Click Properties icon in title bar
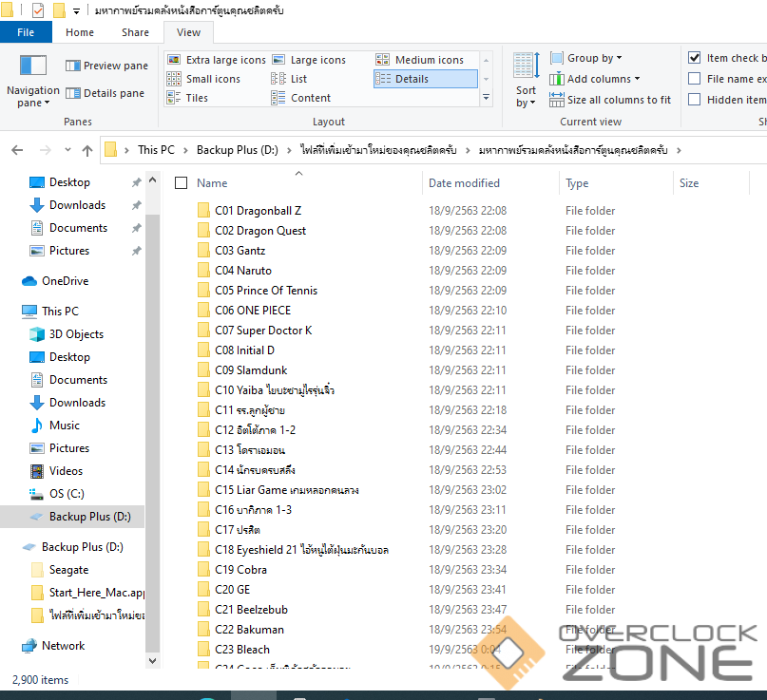The width and height of the screenshot is (767, 700). 38,9
